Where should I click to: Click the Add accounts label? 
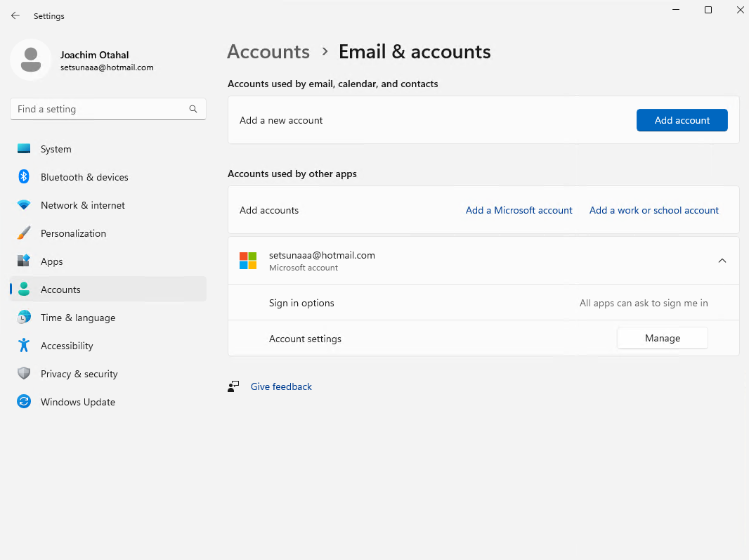[269, 210]
